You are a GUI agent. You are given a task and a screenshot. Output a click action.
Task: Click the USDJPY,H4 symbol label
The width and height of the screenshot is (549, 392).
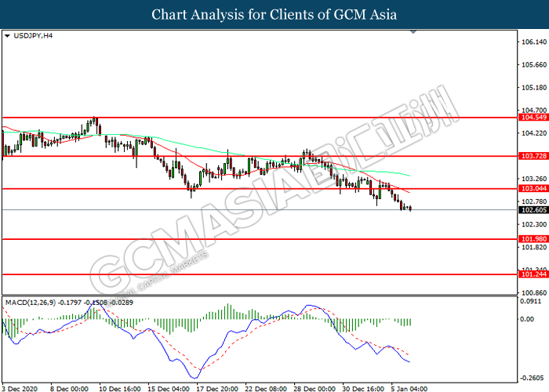pyautogui.click(x=33, y=36)
